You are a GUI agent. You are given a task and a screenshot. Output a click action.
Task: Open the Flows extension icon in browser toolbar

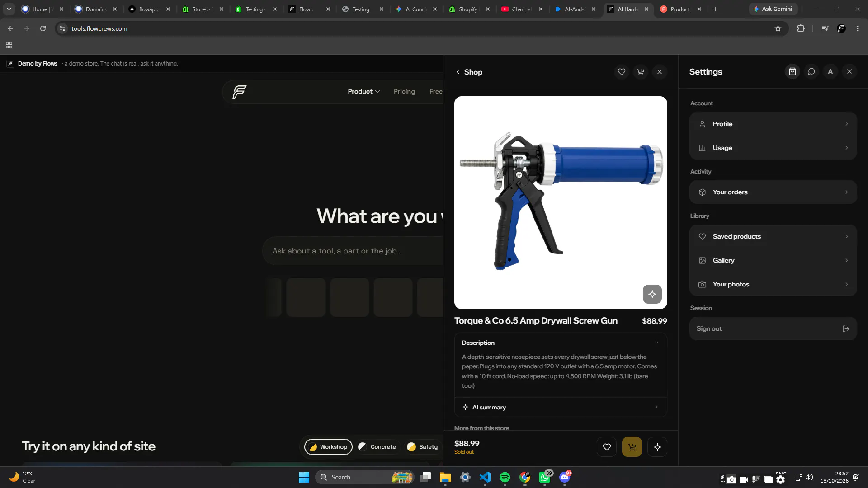click(841, 28)
